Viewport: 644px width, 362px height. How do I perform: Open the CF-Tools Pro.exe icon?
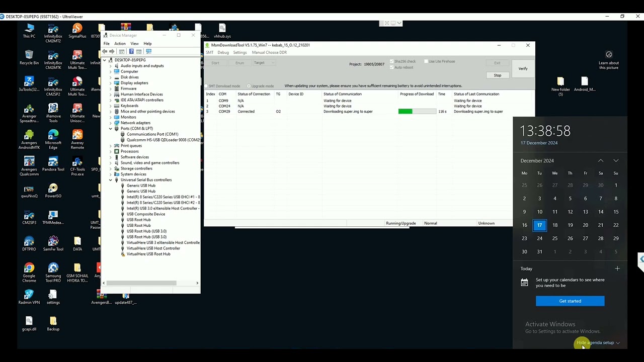click(x=77, y=166)
